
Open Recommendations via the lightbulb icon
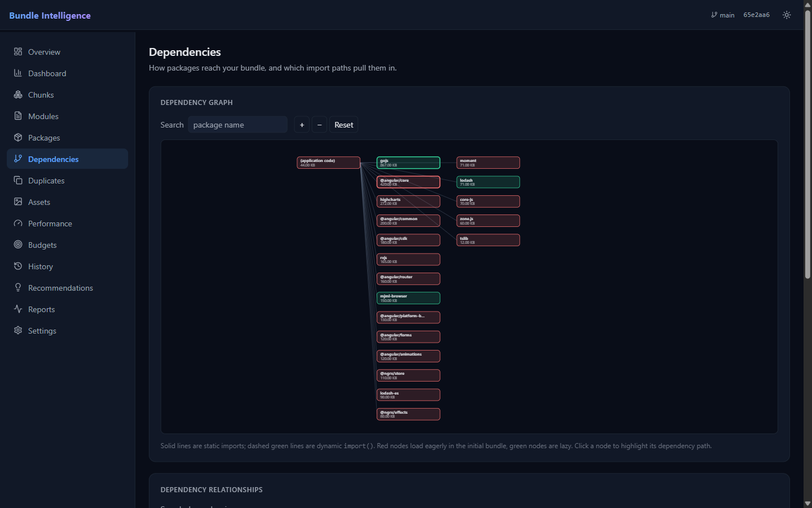tap(18, 287)
